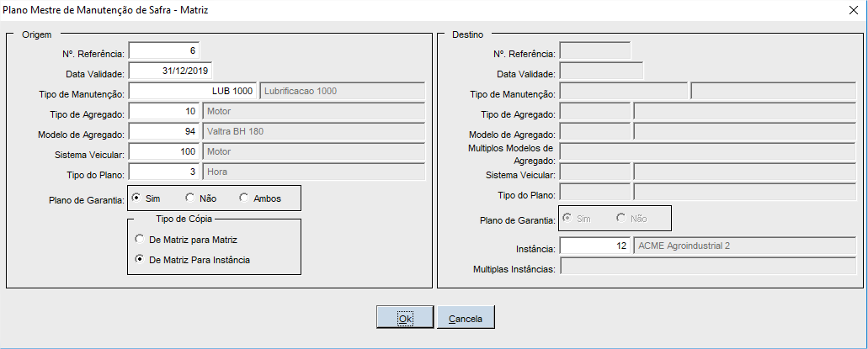Click the Lubrificacao 1000 description field
The image size is (868, 349).
pyautogui.click(x=342, y=91)
